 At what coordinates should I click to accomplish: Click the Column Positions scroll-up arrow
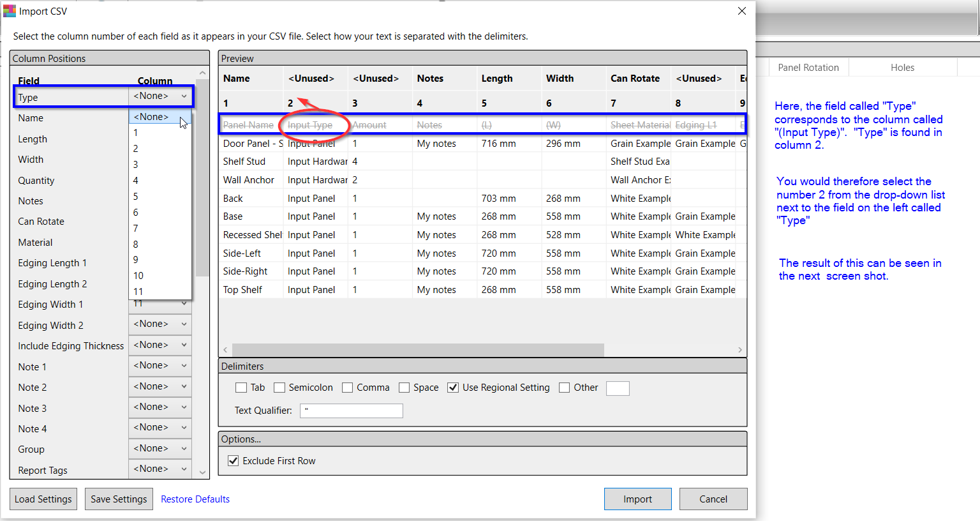(202, 73)
